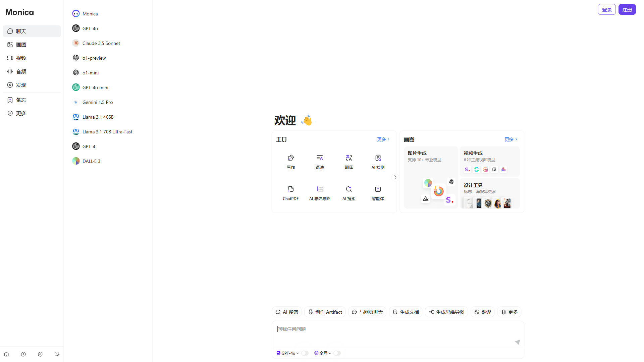Click the 注册 register button
The width and height of the screenshot is (644, 362).
click(627, 10)
